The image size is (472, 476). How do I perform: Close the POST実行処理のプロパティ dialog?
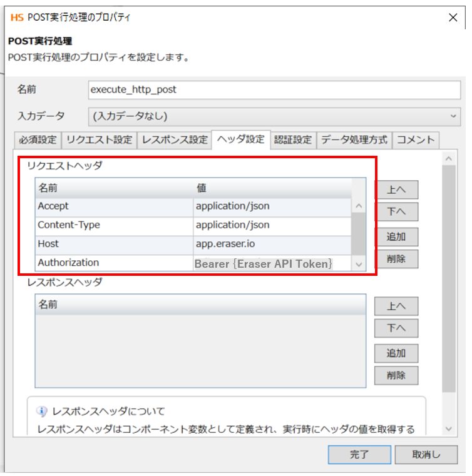(453, 18)
